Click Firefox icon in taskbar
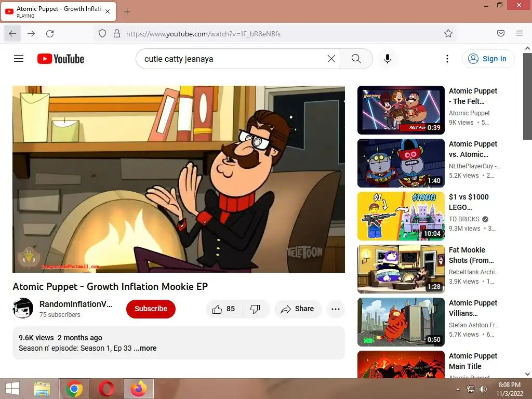Screen dimensions: 532x399 (x=139, y=389)
